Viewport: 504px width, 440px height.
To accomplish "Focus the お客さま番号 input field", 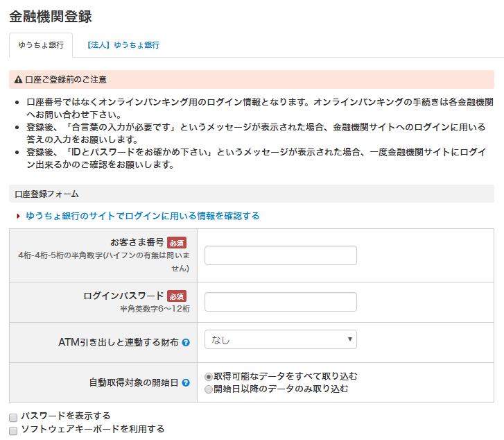I will tap(281, 255).
